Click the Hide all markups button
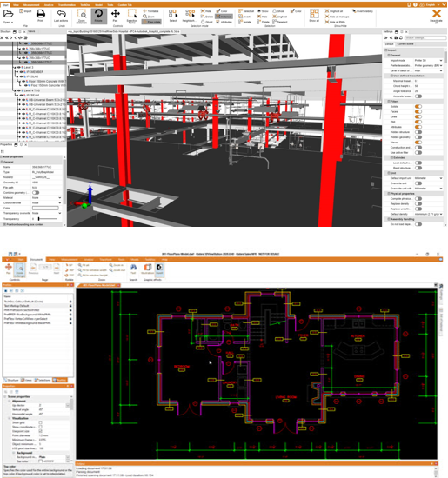The width and height of the screenshot is (448, 478). [337, 17]
